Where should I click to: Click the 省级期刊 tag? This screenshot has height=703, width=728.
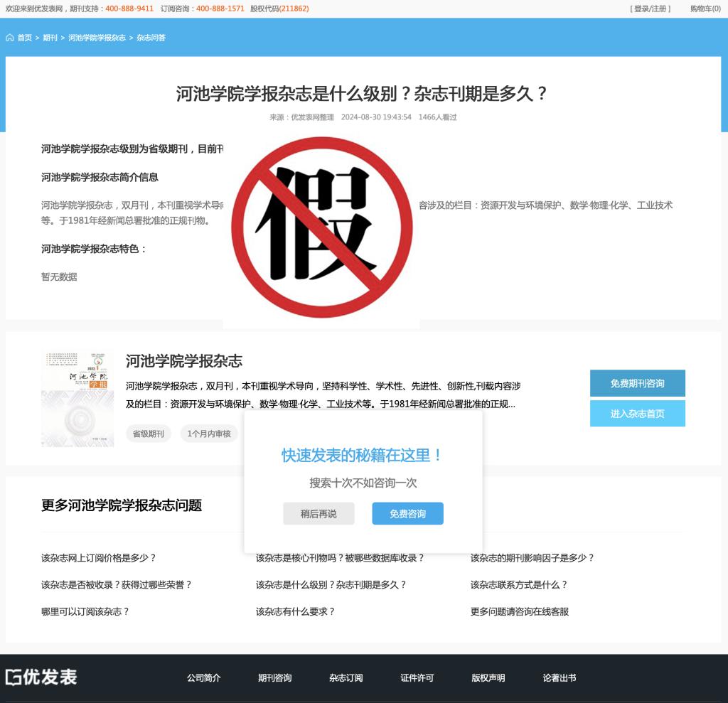149,434
